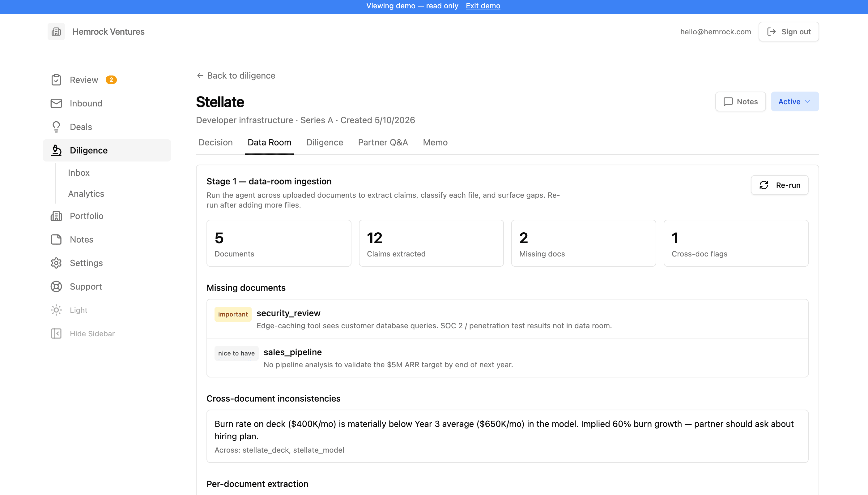Viewport: 868px width, 495px height.
Task: Click the Hemrock Ventures building logo icon
Action: 56,32
